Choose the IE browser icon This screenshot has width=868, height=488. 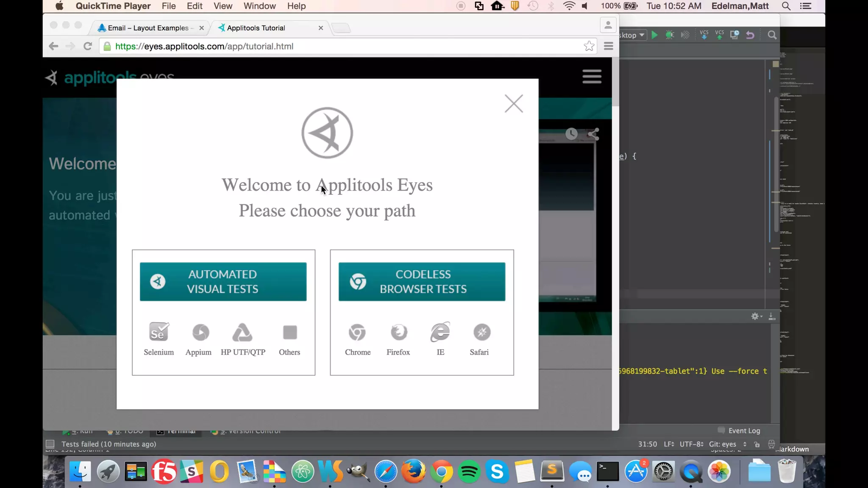pos(440,333)
